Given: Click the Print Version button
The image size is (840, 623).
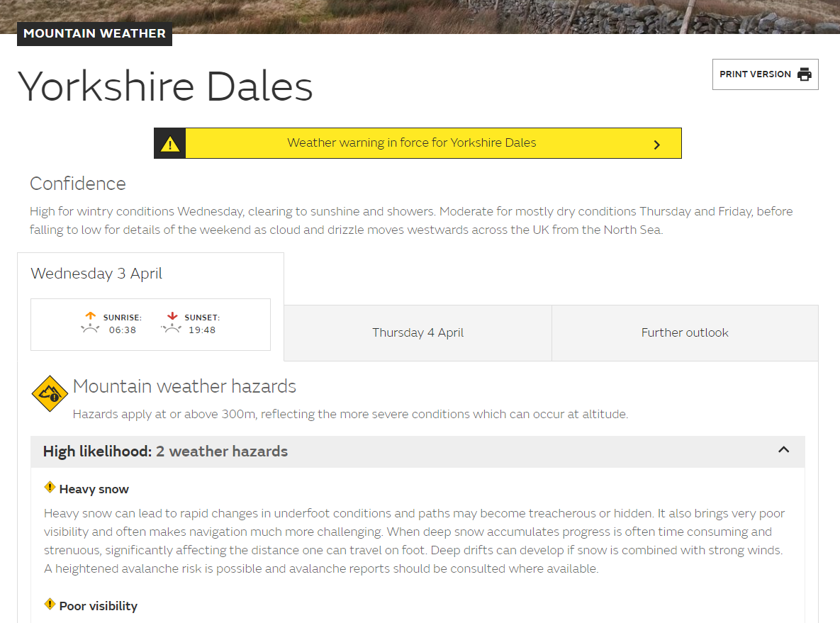Looking at the screenshot, I should point(765,74).
